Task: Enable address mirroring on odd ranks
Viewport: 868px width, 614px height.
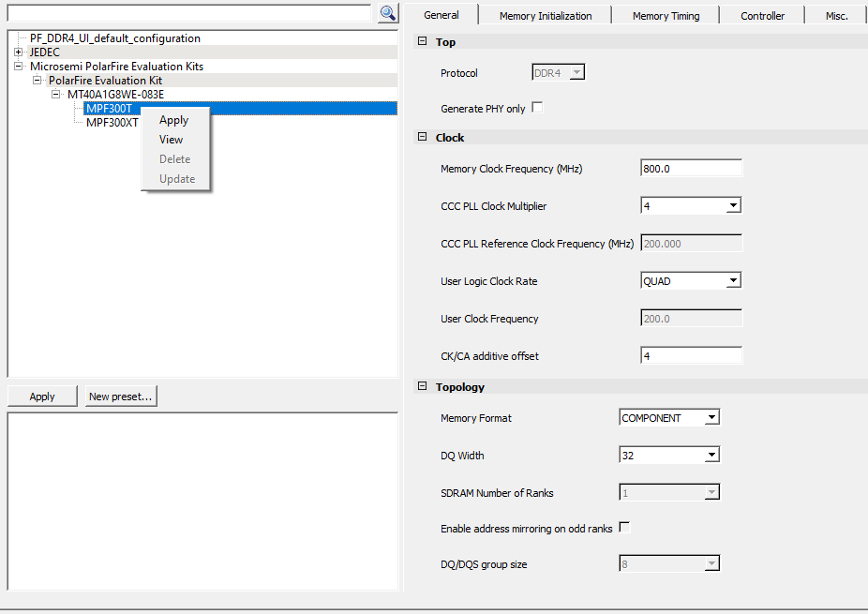Action: tap(624, 528)
